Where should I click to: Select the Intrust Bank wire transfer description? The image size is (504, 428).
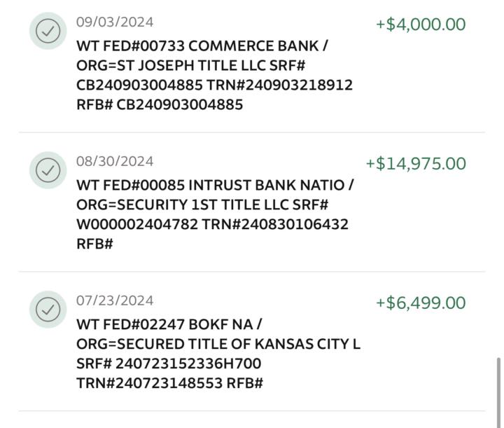215,214
